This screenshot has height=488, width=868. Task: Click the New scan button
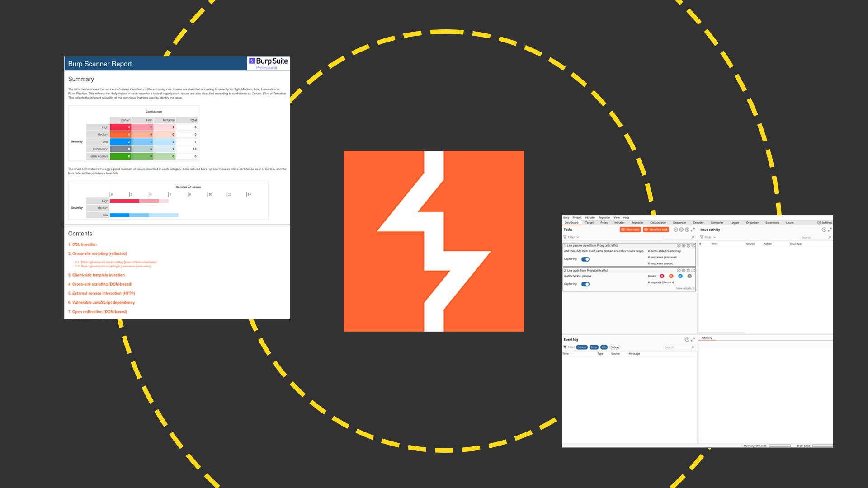630,230
